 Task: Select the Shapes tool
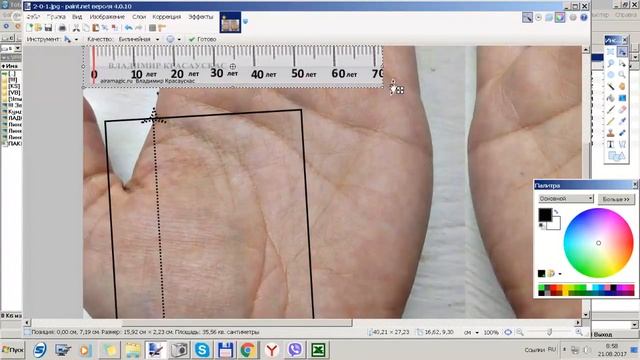click(x=616, y=156)
